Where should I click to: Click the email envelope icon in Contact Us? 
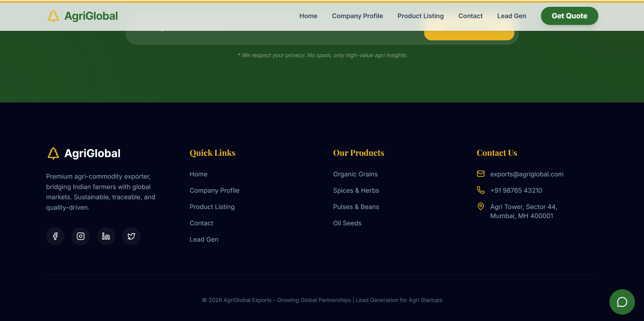tap(481, 174)
